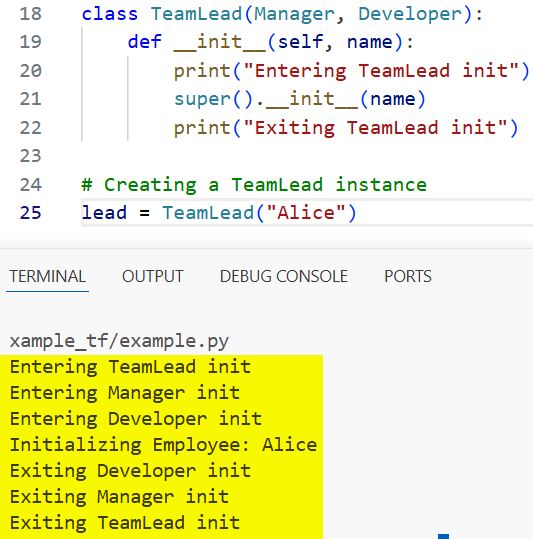Click 'TeamLead' in the class definition line
The width and height of the screenshot is (533, 539).
point(197,14)
